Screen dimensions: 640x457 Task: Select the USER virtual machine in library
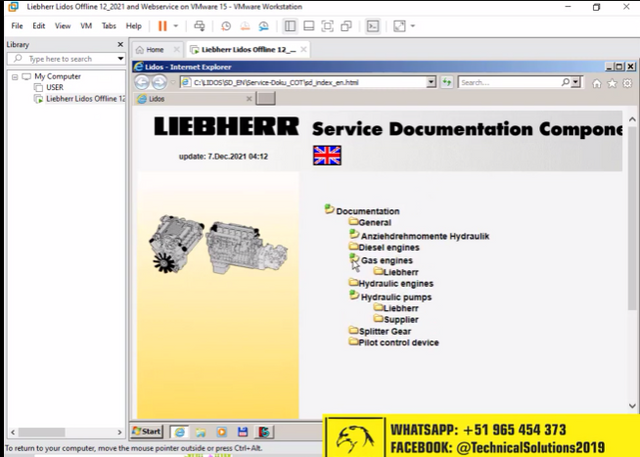(54, 87)
